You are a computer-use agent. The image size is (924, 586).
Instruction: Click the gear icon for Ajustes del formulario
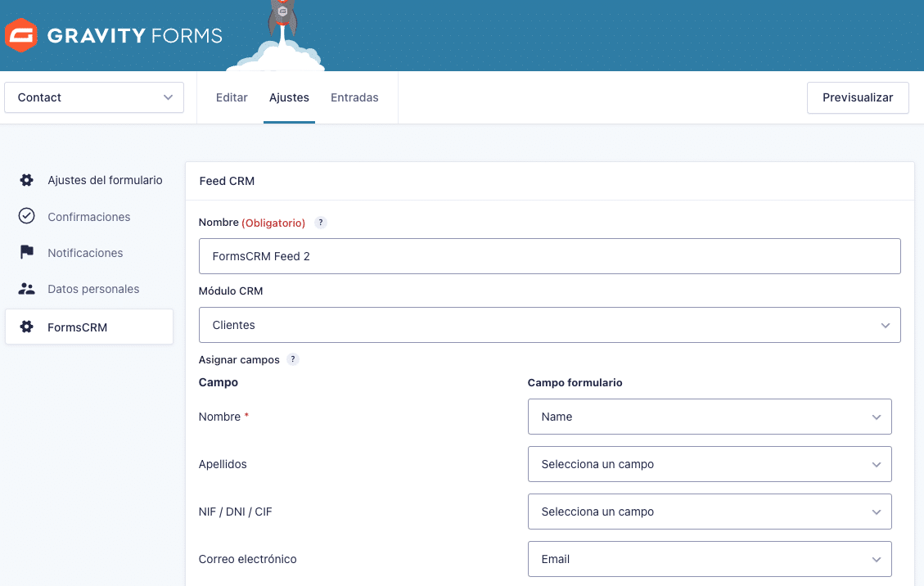[27, 180]
